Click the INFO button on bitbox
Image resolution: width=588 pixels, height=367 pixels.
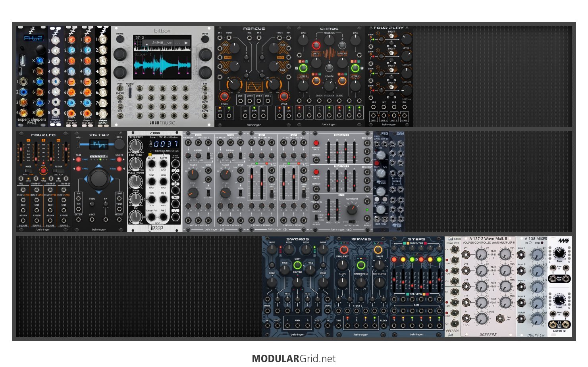point(205,39)
